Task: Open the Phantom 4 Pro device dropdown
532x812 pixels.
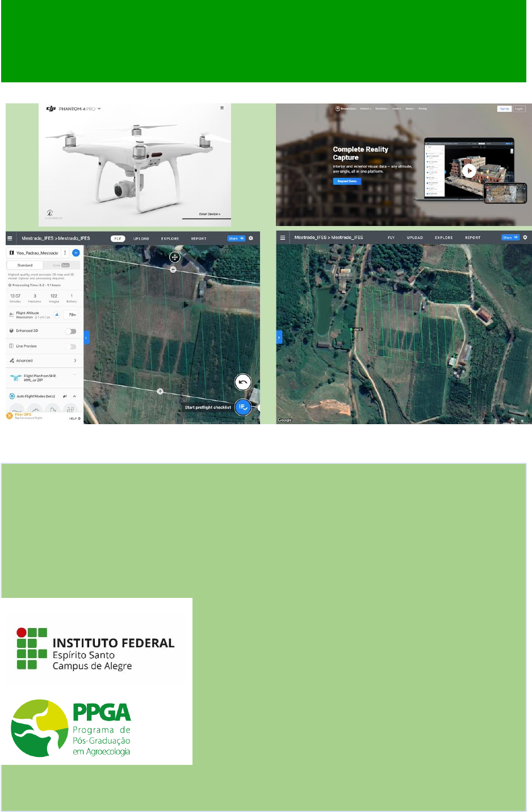Action: tap(99, 108)
